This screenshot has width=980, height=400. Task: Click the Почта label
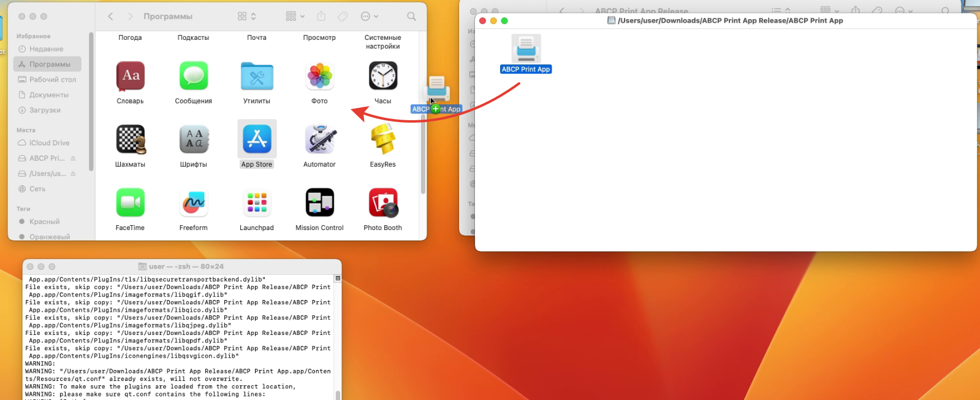[257, 37]
